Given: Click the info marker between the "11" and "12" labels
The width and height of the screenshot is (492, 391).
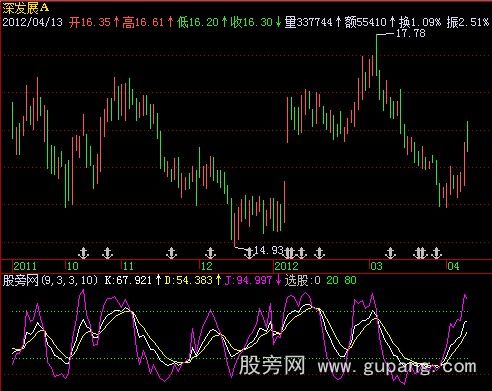Looking at the screenshot, I should pyautogui.click(x=171, y=253).
